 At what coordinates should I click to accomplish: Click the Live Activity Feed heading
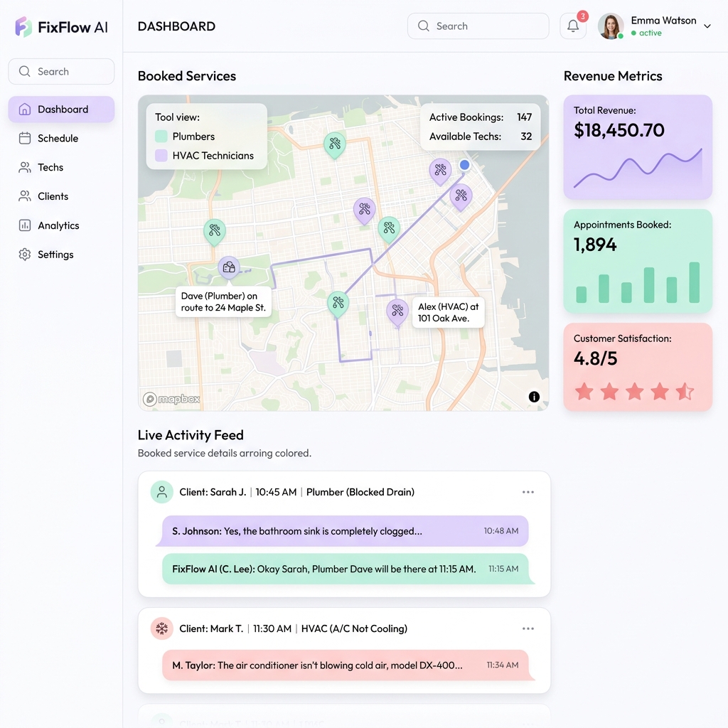point(191,435)
